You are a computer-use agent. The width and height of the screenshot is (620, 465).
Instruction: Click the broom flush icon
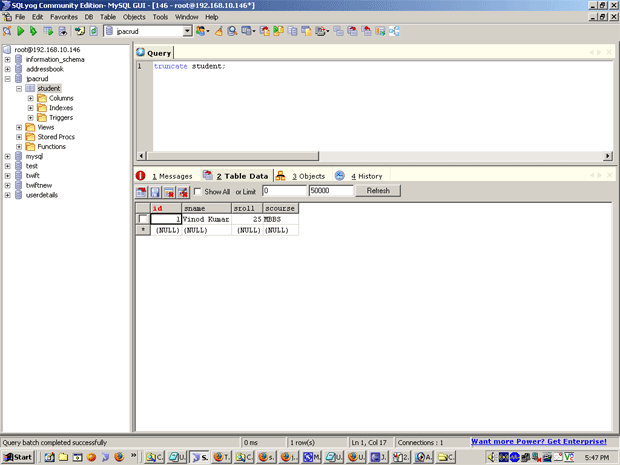click(x=219, y=31)
